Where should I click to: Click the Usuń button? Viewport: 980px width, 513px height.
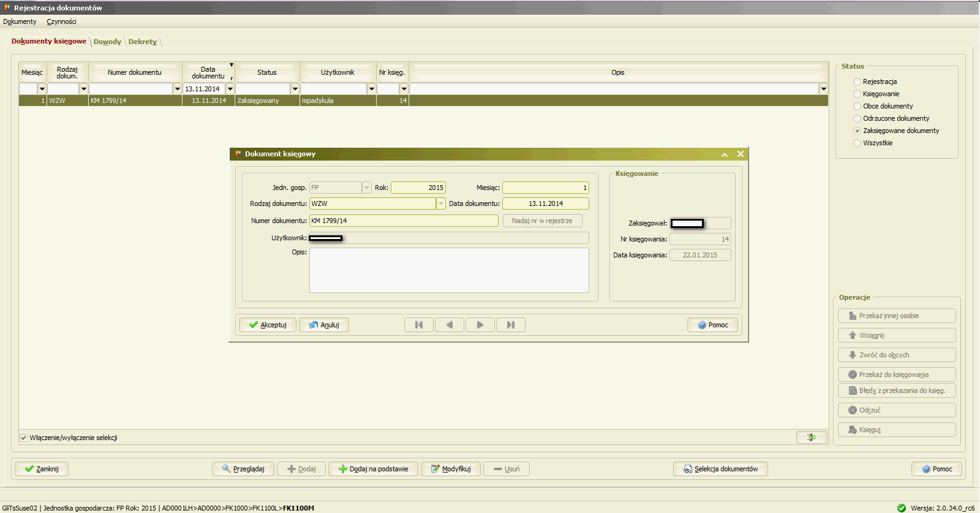click(507, 469)
